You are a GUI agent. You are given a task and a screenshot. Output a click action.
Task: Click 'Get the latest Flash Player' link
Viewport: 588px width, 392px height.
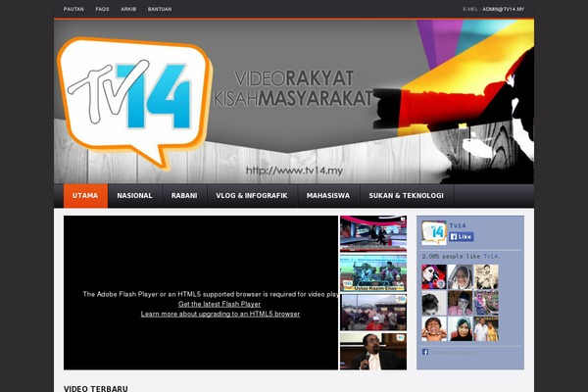point(220,304)
